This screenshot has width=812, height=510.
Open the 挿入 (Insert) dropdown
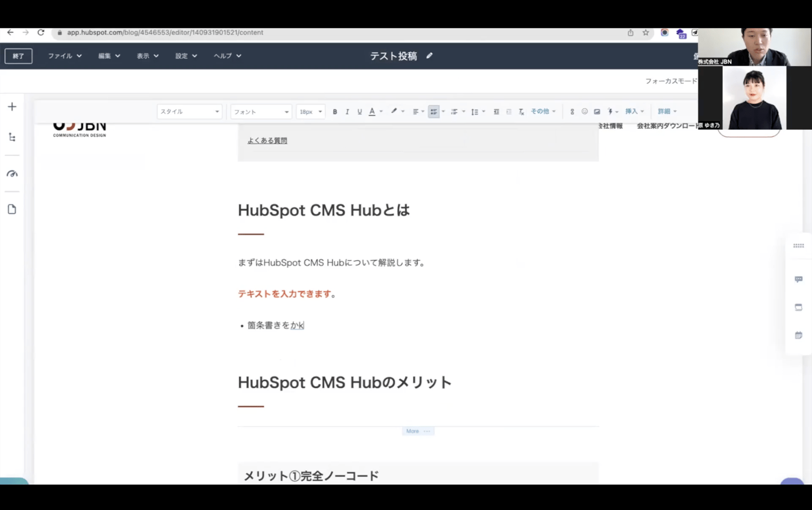[x=635, y=111]
